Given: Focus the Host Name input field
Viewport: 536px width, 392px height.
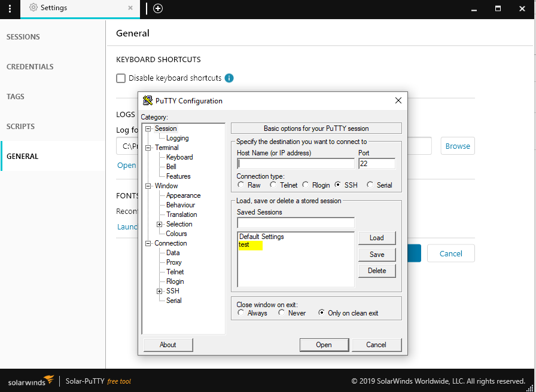Looking at the screenshot, I should pos(296,164).
